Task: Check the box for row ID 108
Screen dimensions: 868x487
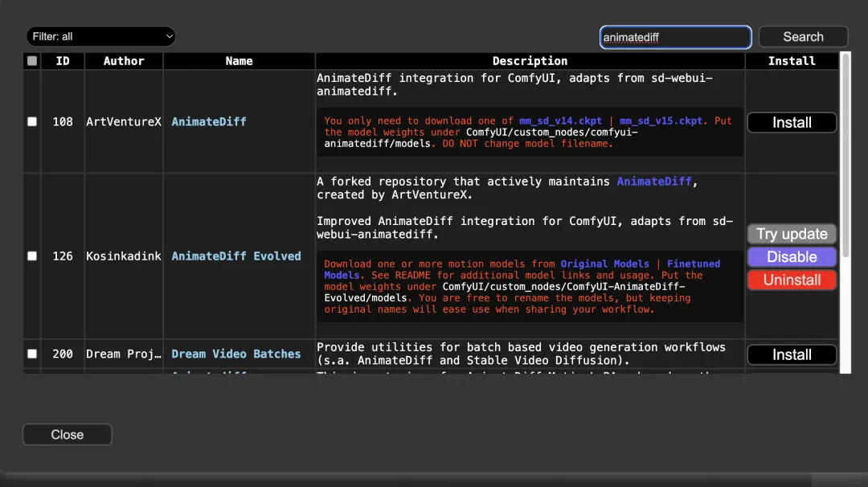Action: 32,121
